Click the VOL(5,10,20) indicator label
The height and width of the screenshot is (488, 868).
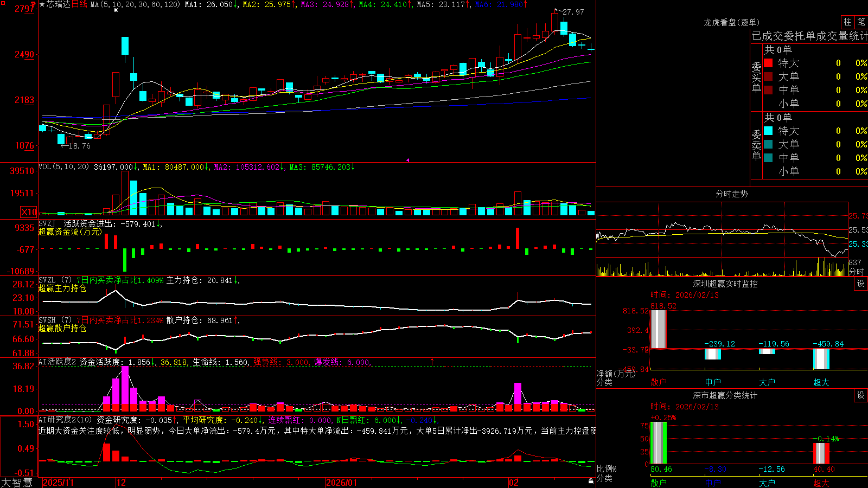pyautogui.click(x=63, y=167)
